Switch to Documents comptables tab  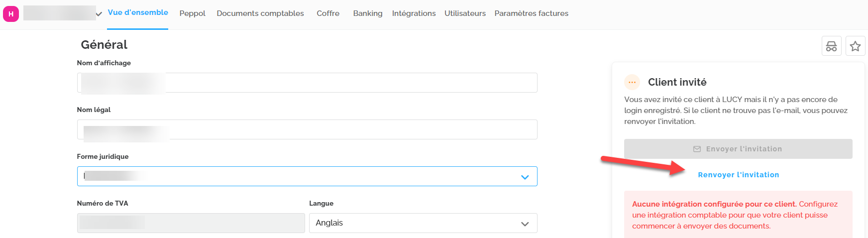coord(260,13)
